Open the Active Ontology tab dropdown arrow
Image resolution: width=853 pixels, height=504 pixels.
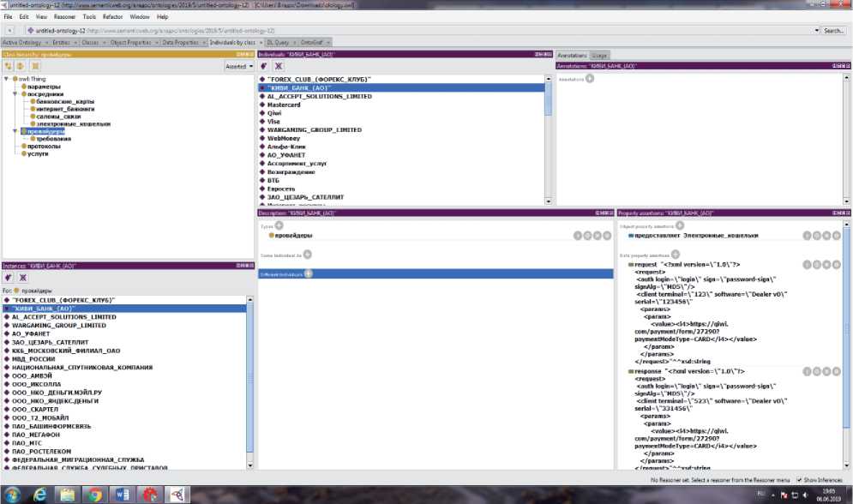pos(46,42)
